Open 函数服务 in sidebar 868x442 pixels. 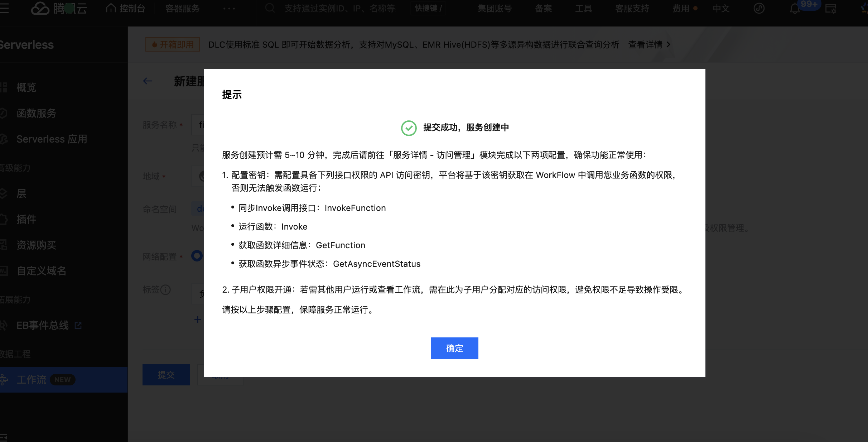(36, 113)
